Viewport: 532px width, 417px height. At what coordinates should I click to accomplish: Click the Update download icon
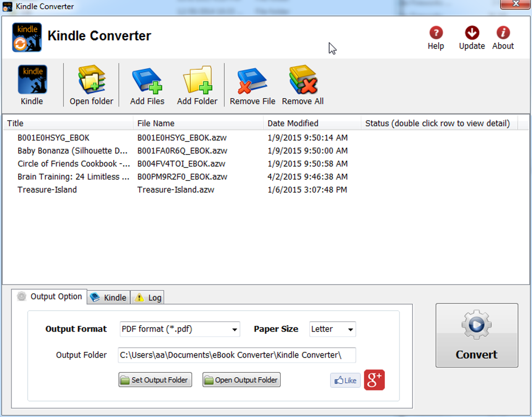(x=472, y=33)
